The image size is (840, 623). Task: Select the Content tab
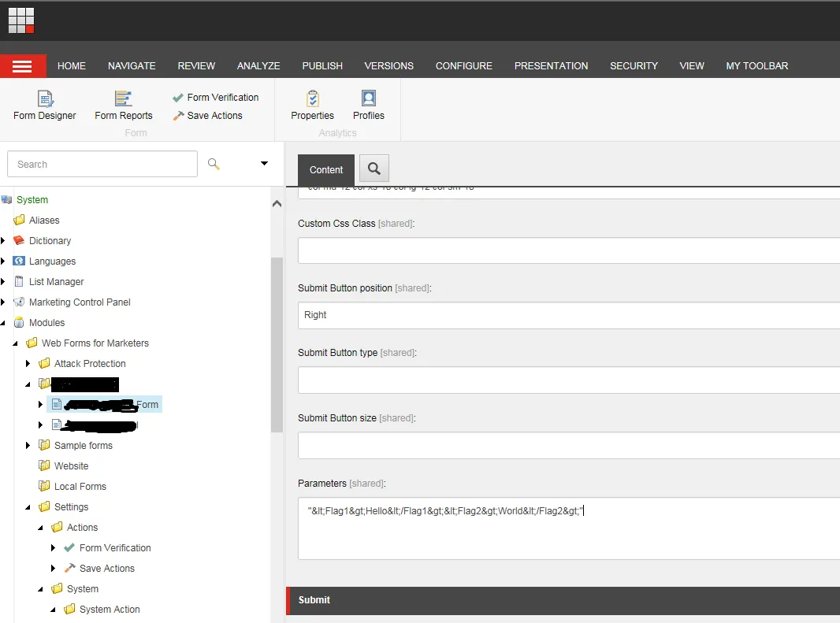click(326, 170)
